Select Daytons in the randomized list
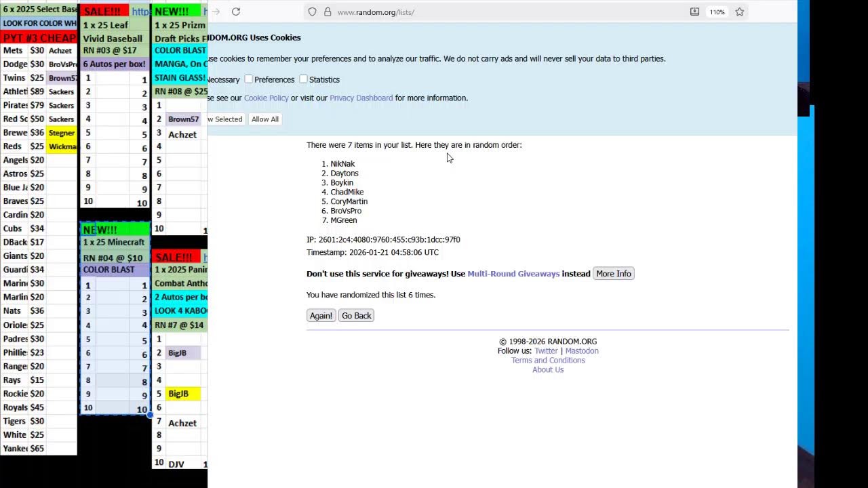 click(x=344, y=174)
